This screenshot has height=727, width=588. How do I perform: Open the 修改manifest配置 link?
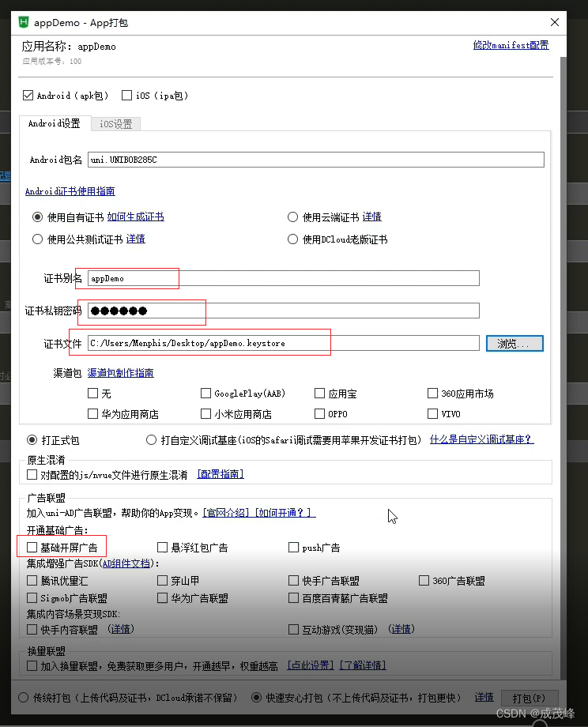[511, 45]
